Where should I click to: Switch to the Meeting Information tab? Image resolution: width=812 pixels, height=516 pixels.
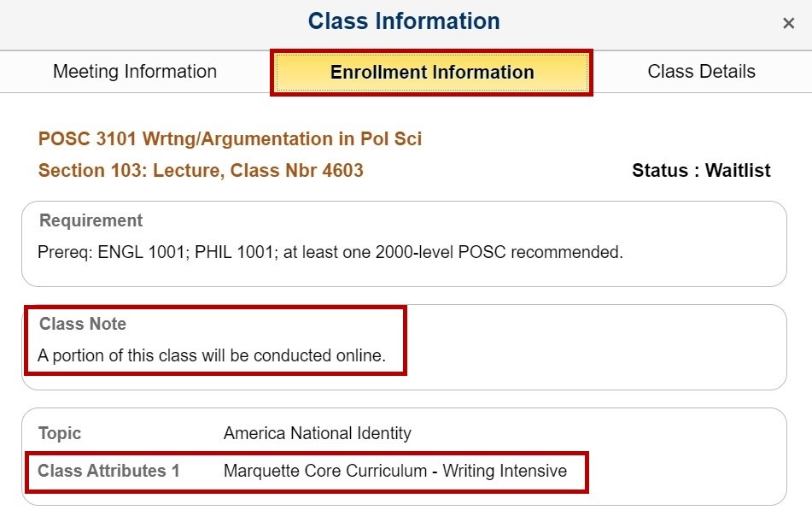(135, 72)
